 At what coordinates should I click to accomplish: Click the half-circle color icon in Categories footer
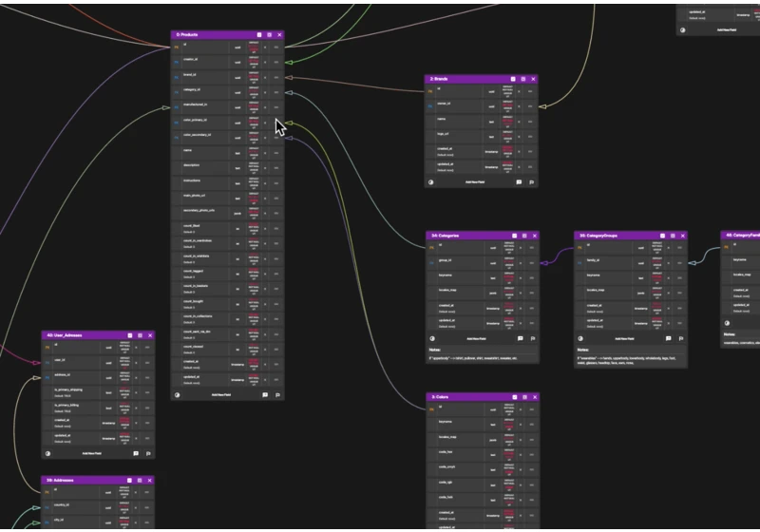coord(432,339)
